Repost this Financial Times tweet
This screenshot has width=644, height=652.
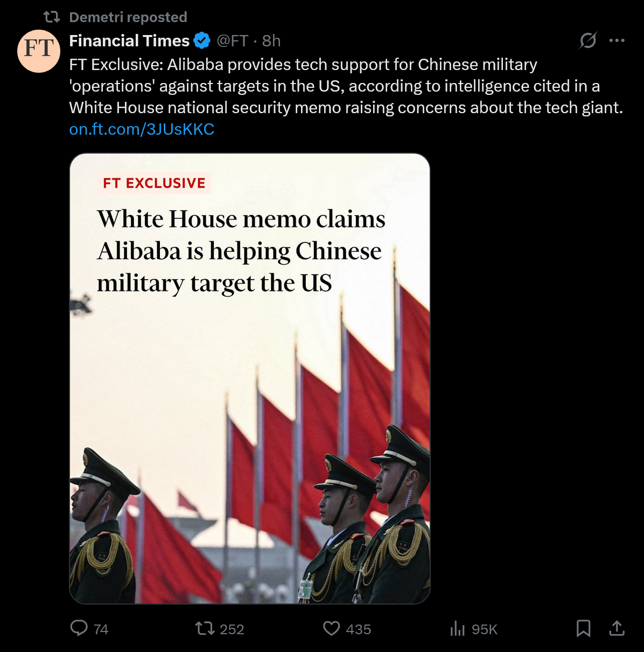(205, 628)
